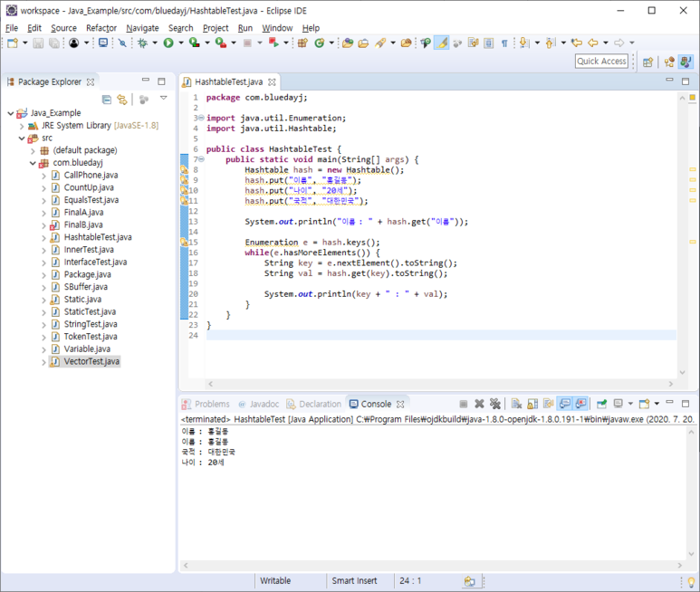This screenshot has height=592, width=700.
Task: Click the Previous Annotation arrow icon
Action: pos(551,43)
